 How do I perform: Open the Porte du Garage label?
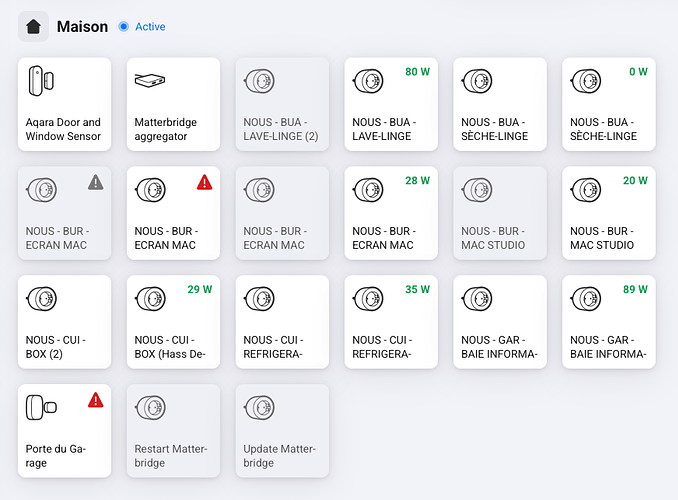coord(56,456)
